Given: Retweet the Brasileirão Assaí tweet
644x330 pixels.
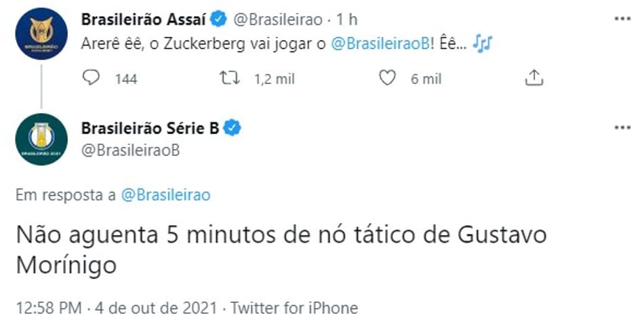Looking at the screenshot, I should pyautogui.click(x=230, y=77).
